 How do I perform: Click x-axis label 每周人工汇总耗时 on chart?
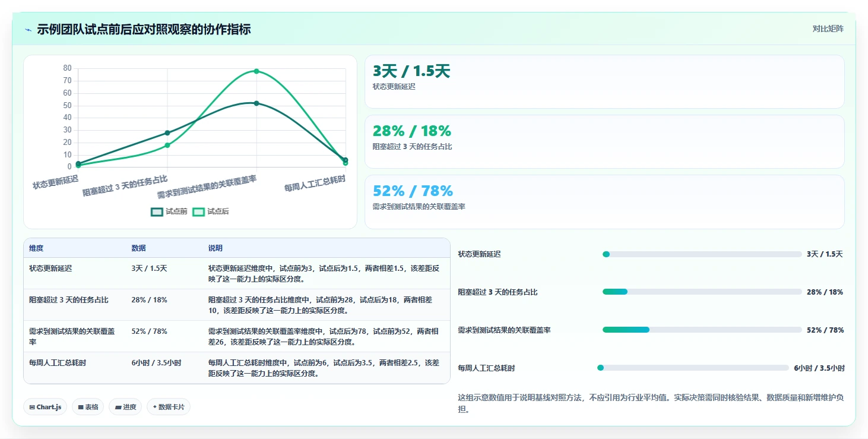pyautogui.click(x=315, y=184)
